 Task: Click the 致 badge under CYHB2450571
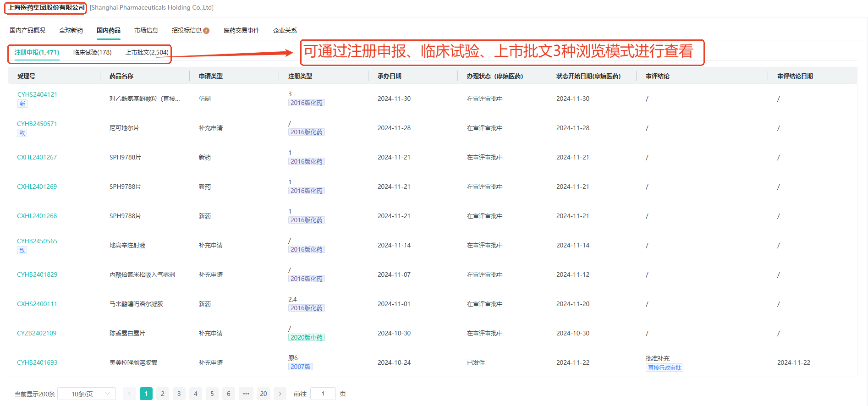click(22, 133)
